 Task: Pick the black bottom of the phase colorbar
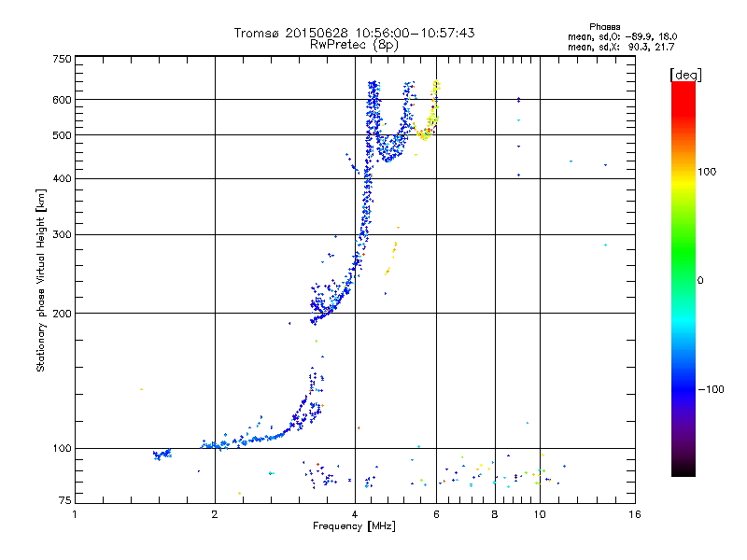click(684, 469)
